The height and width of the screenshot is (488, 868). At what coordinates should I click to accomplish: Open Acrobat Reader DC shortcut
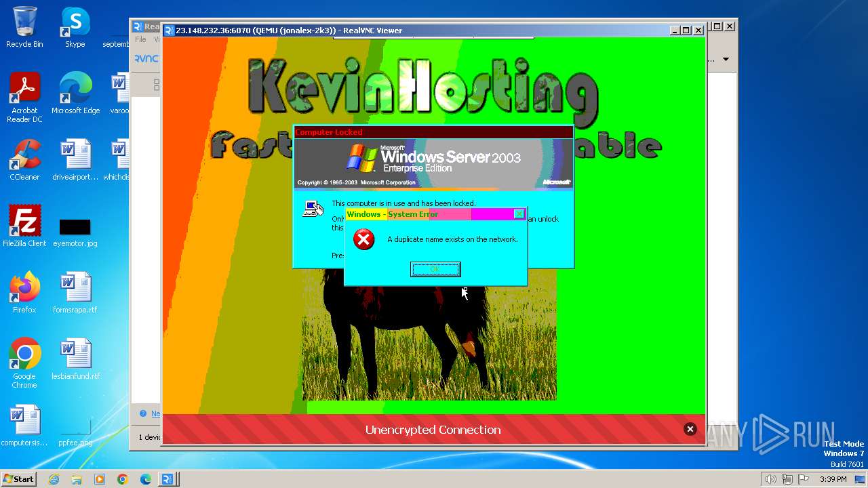[x=24, y=98]
